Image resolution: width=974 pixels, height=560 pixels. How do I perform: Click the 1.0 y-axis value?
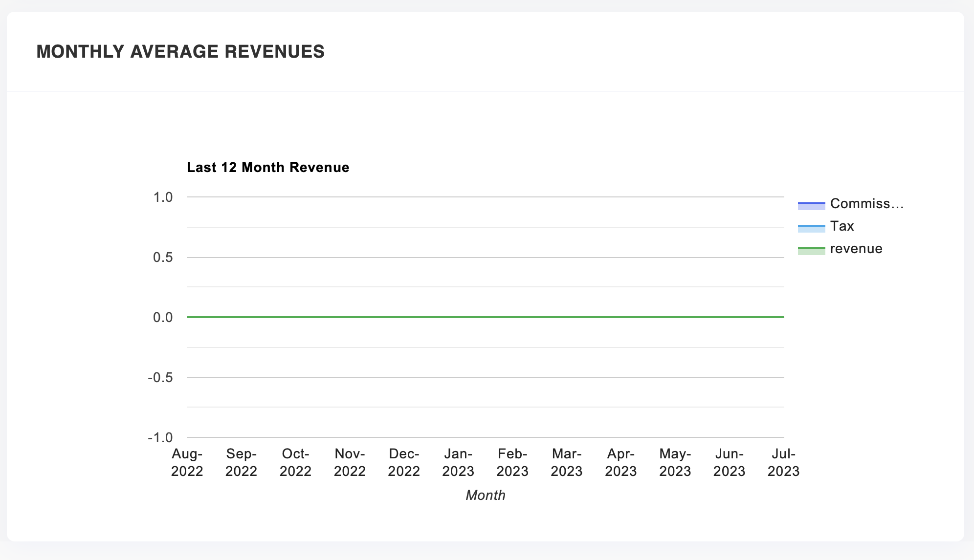click(163, 197)
